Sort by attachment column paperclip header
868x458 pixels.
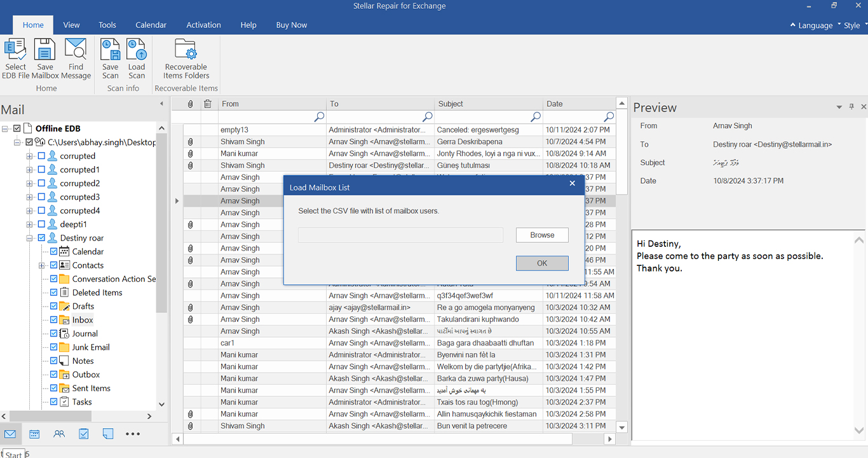click(190, 104)
